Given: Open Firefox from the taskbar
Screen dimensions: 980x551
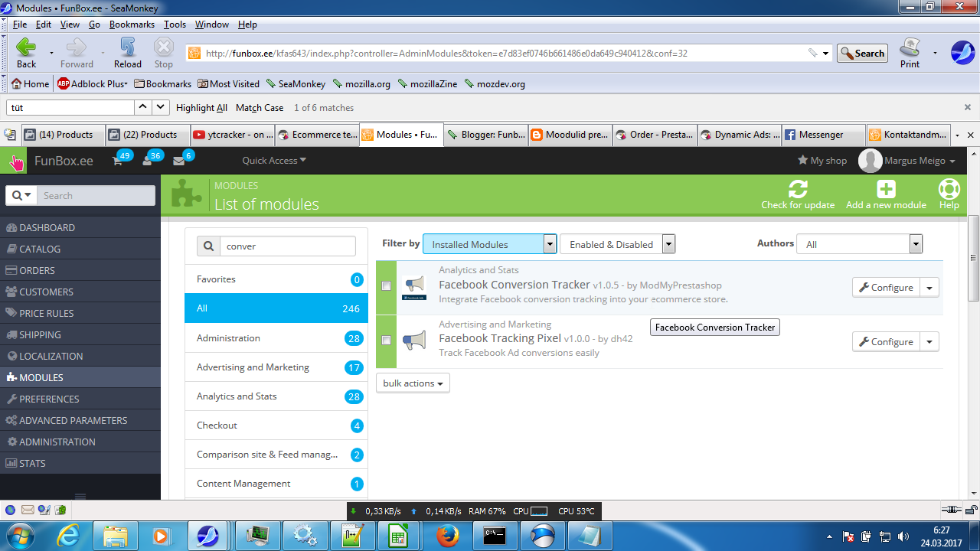Looking at the screenshot, I should 447,536.
